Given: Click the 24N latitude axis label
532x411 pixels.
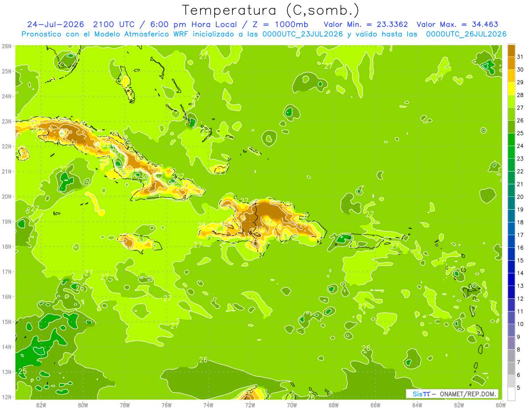Looking at the screenshot, I should [7, 96].
